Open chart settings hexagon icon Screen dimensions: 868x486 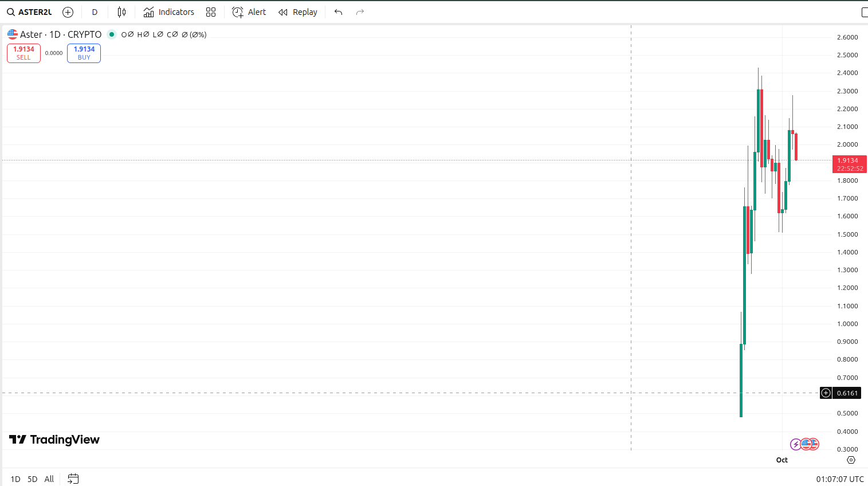(x=851, y=460)
